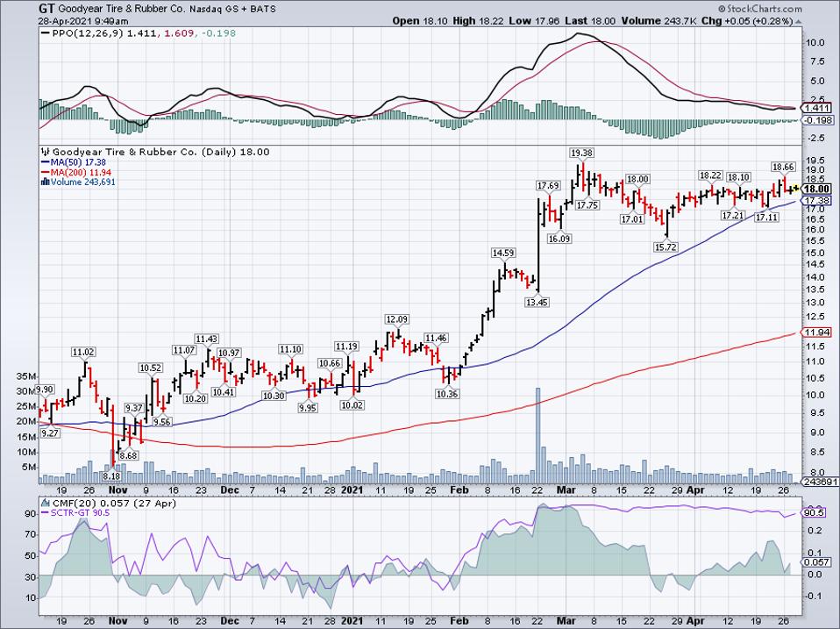This screenshot has width=840, height=629.
Task: Click the 8.68 price label
Action: 129,456
